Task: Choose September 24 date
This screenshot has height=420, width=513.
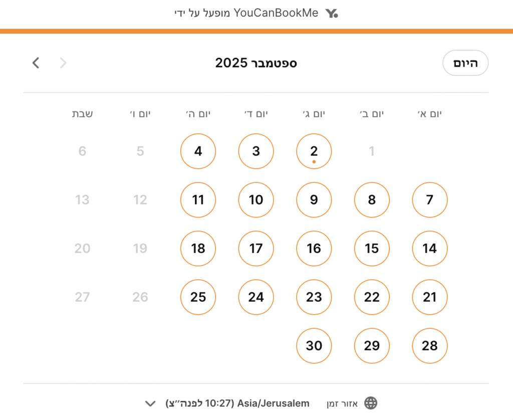Action: point(256,297)
